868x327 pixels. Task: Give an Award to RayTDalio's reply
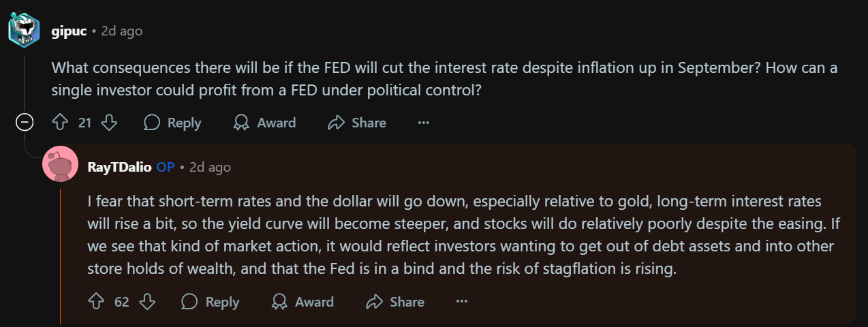click(303, 302)
